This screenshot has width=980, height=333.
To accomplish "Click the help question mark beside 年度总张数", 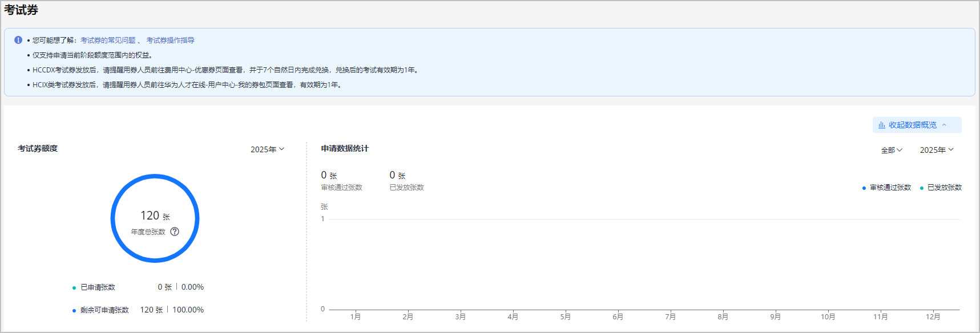I will pos(175,232).
